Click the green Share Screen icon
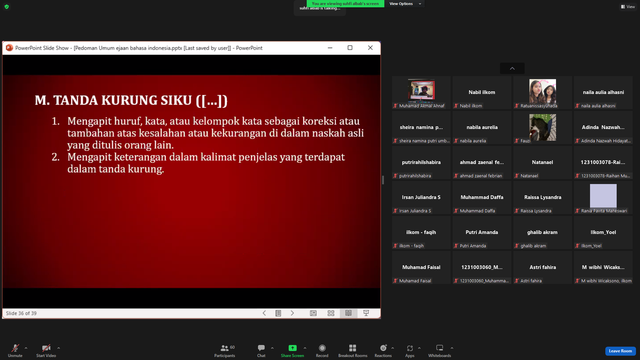640x360 pixels. [x=293, y=348]
